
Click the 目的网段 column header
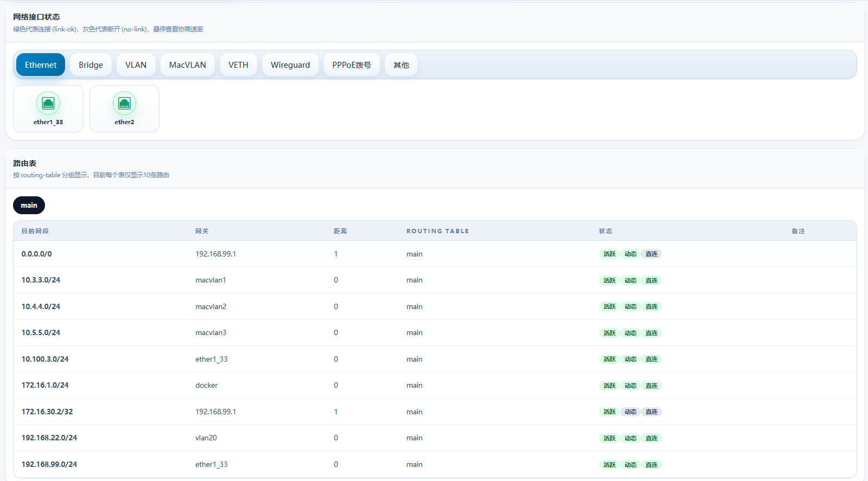click(x=35, y=231)
